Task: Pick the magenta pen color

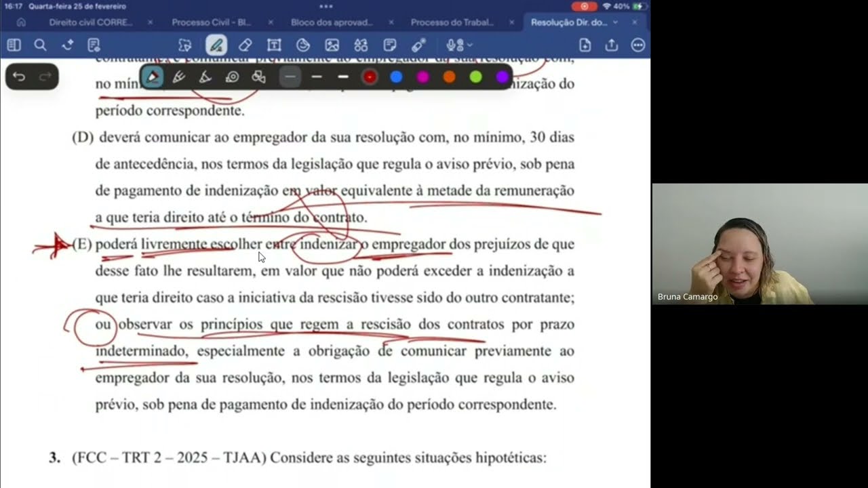Action: pyautogui.click(x=422, y=77)
